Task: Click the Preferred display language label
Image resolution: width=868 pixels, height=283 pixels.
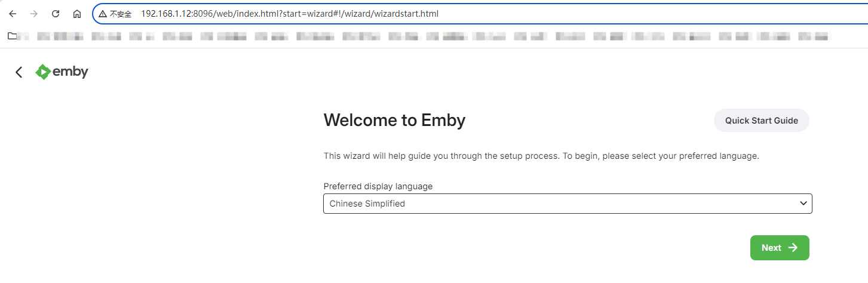Action: (x=378, y=186)
